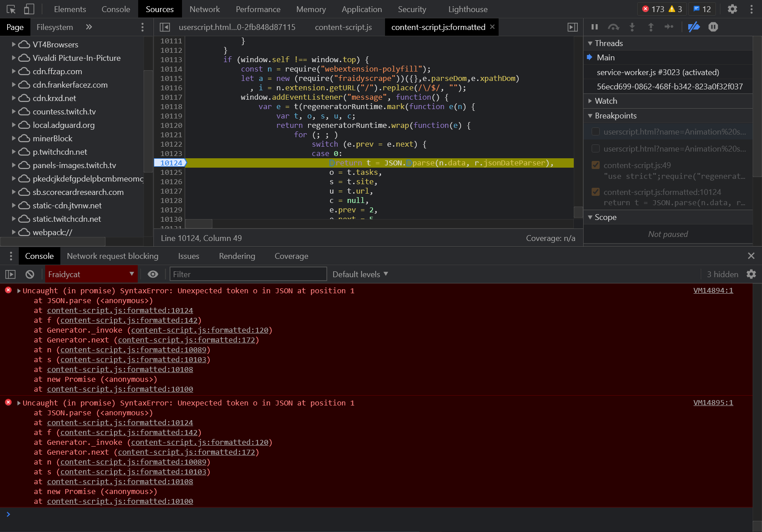
Task: Close the bottom drawer with X
Action: coord(751,256)
